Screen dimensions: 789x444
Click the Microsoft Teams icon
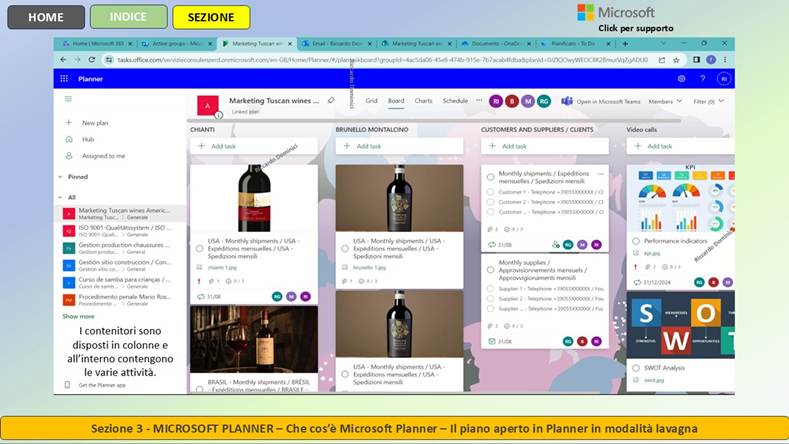(x=566, y=101)
